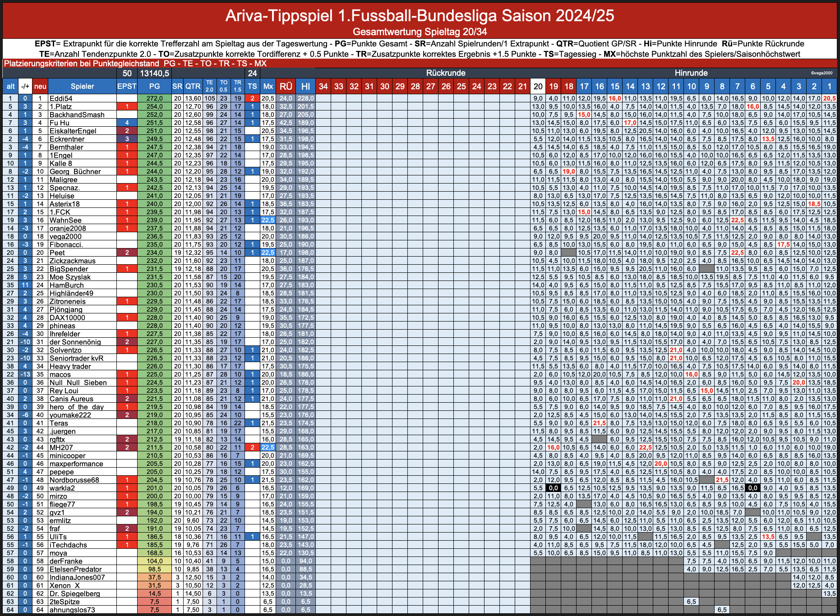Click the 'PG' column header
The width and height of the screenshot is (840, 616).
[x=154, y=86]
